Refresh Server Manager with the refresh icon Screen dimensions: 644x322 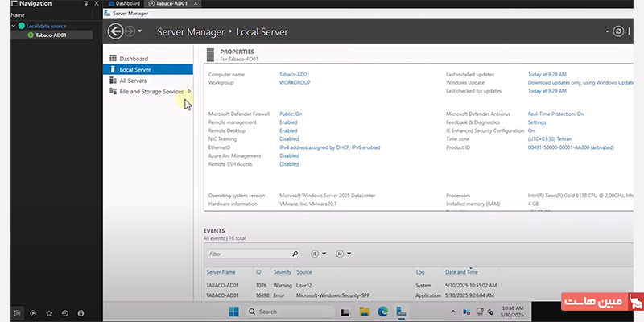[618, 31]
